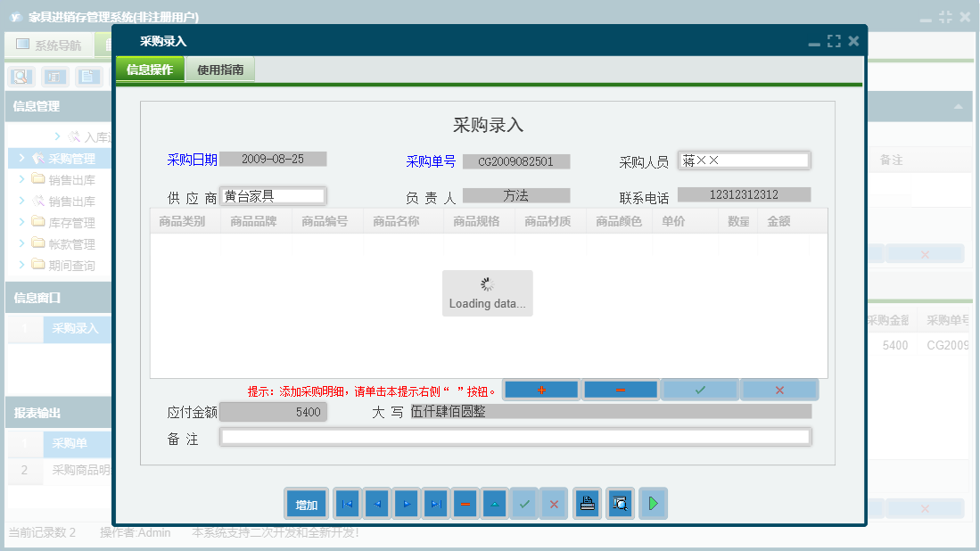This screenshot has width=980, height=551.
Task: Jump to last record with navigation icon
Action: (435, 504)
